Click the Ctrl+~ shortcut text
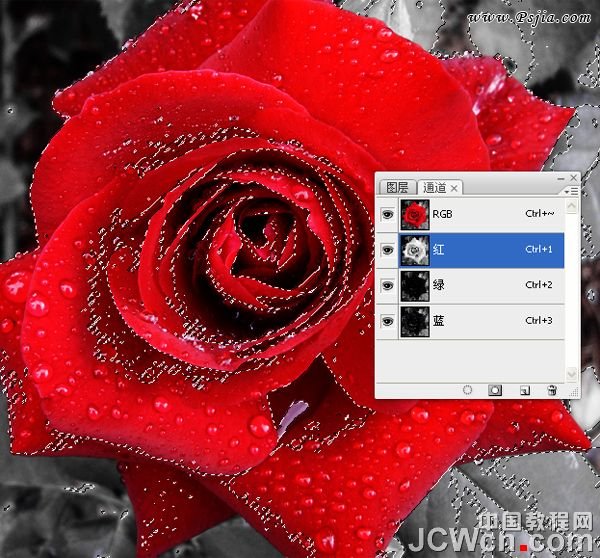Viewport: 600px width, 558px height. click(540, 214)
